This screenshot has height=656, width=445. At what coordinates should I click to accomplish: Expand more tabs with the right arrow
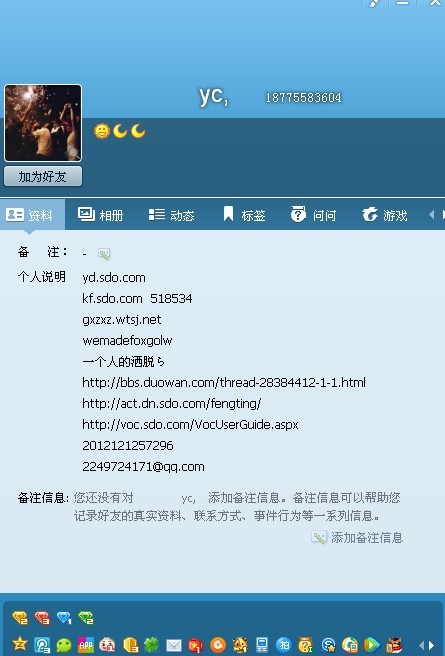click(442, 215)
